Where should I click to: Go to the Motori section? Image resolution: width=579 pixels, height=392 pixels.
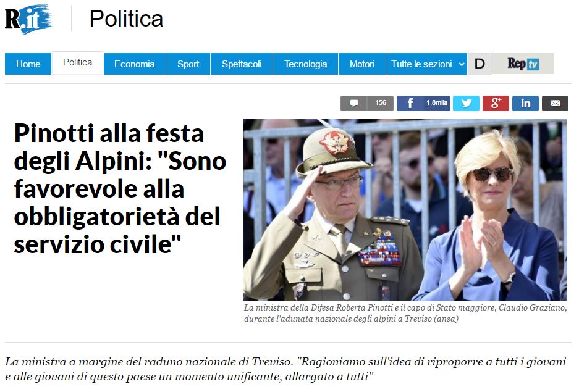click(x=362, y=64)
